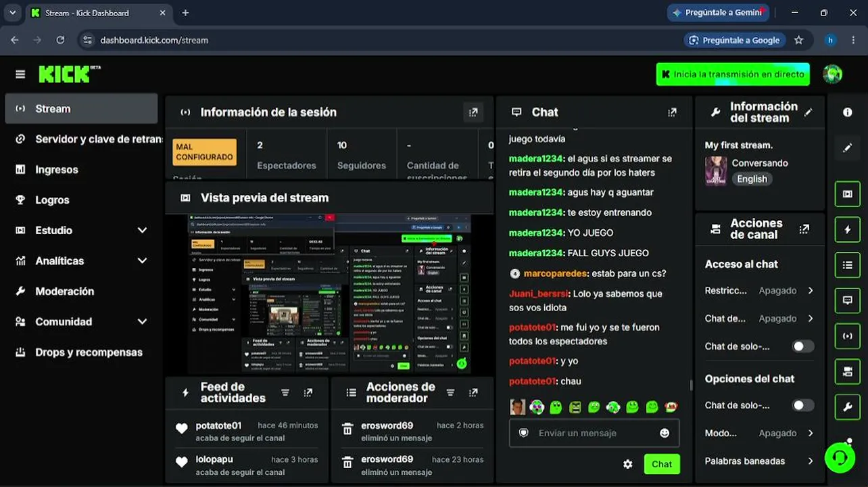
Task: Click 'My first stream.' title text
Action: pos(739,145)
